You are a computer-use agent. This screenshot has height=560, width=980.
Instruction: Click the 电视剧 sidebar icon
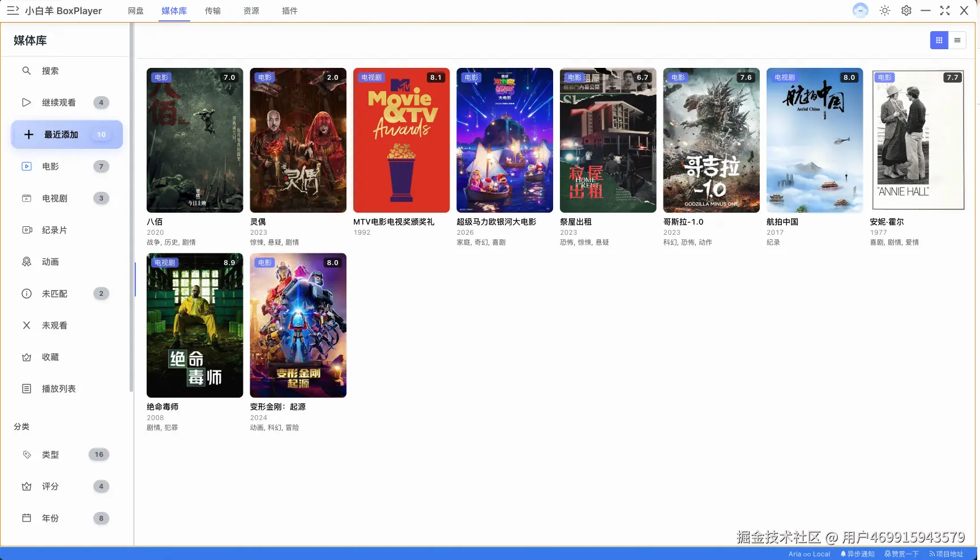click(x=27, y=198)
